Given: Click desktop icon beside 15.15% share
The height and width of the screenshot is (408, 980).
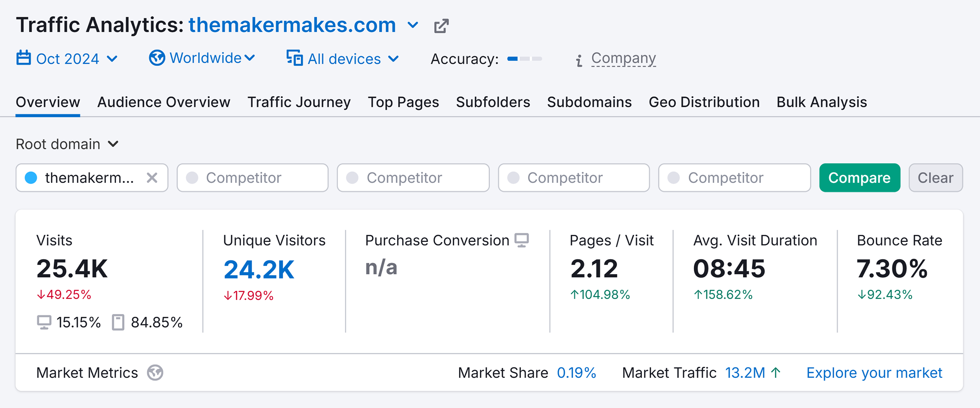Looking at the screenshot, I should (44, 323).
